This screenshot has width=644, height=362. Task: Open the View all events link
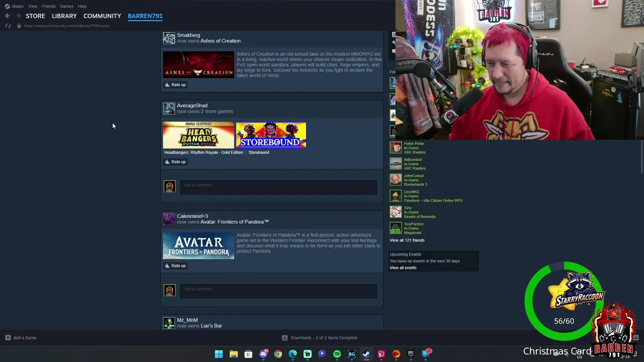click(x=403, y=268)
